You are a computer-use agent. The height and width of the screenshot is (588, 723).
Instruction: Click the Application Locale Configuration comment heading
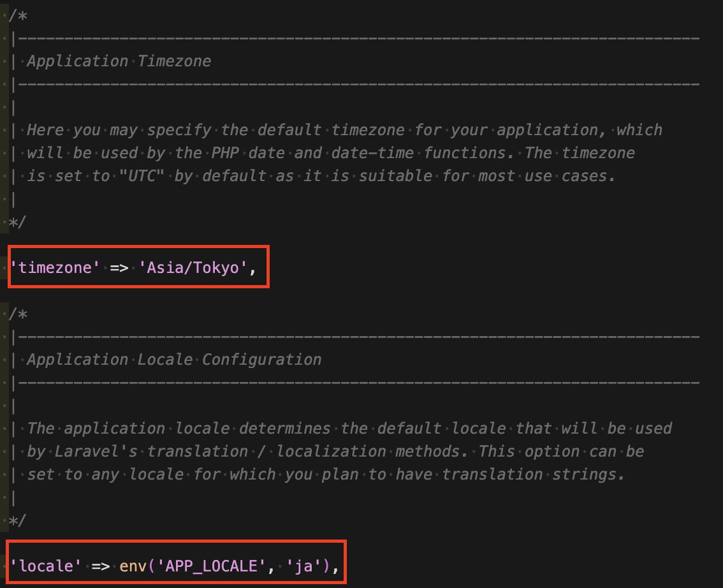(x=174, y=360)
